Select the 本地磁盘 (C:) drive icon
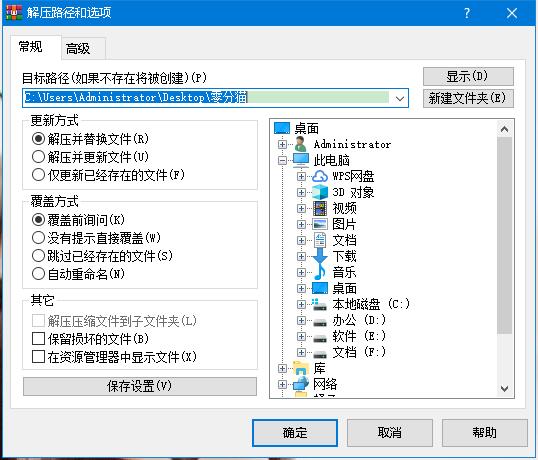 point(320,304)
